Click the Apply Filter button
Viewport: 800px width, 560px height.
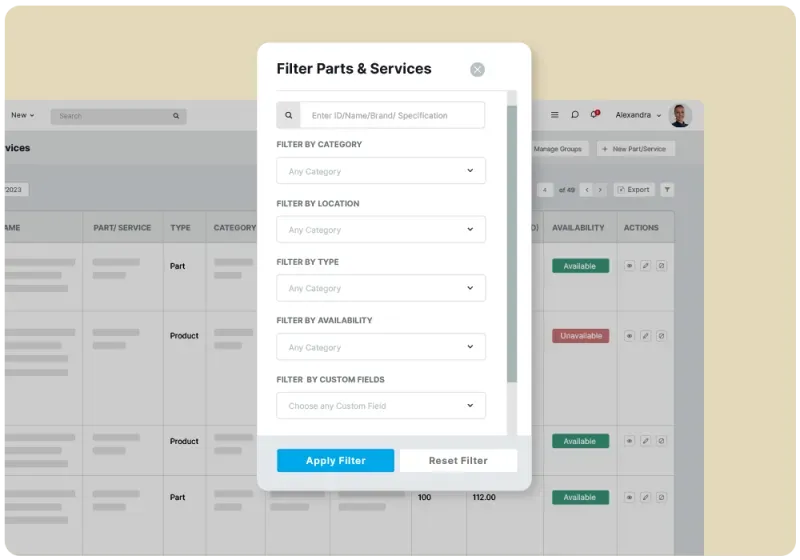coord(335,460)
